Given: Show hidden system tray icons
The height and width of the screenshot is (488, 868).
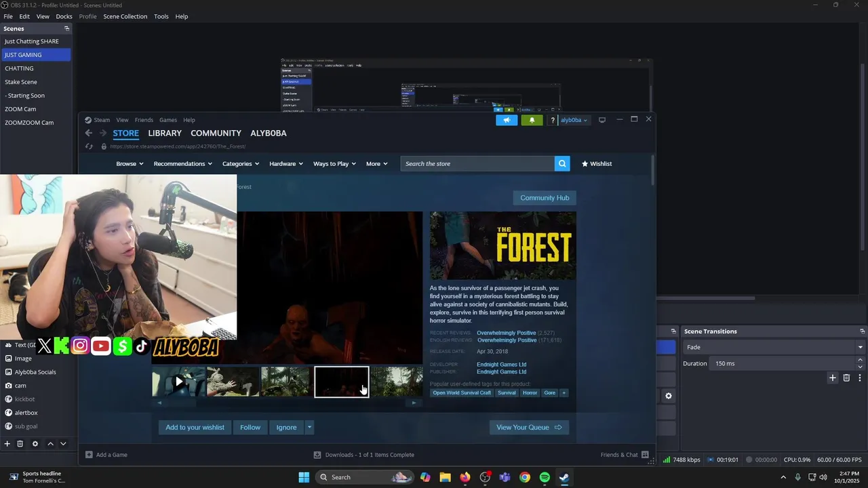Looking at the screenshot, I should [783, 477].
